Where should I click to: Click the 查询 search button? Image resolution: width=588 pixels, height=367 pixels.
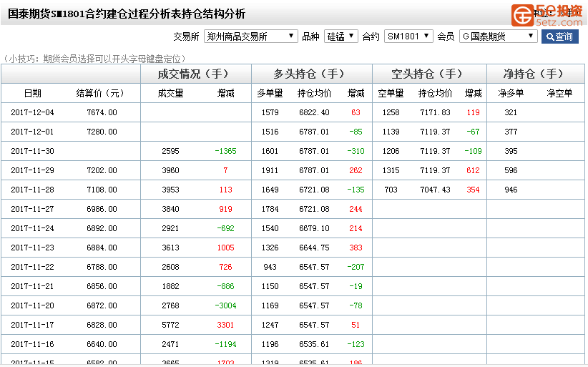coord(560,36)
